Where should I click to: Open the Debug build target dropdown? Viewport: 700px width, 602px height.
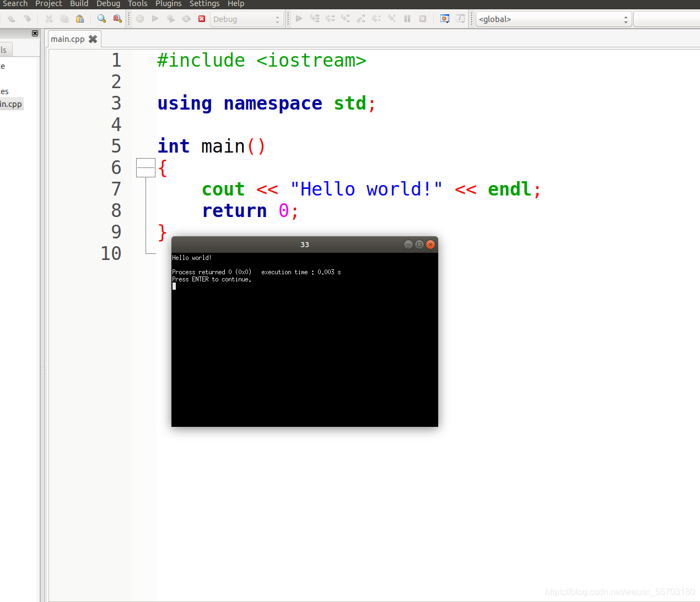point(246,18)
